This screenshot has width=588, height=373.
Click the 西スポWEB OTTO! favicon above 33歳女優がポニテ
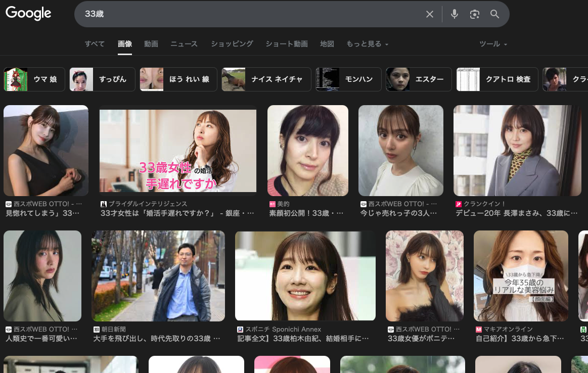390,329
